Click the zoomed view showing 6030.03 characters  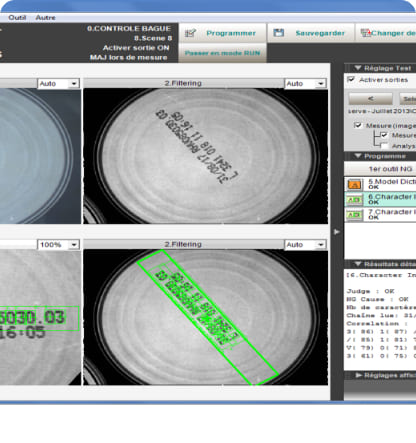pyautogui.click(x=40, y=317)
